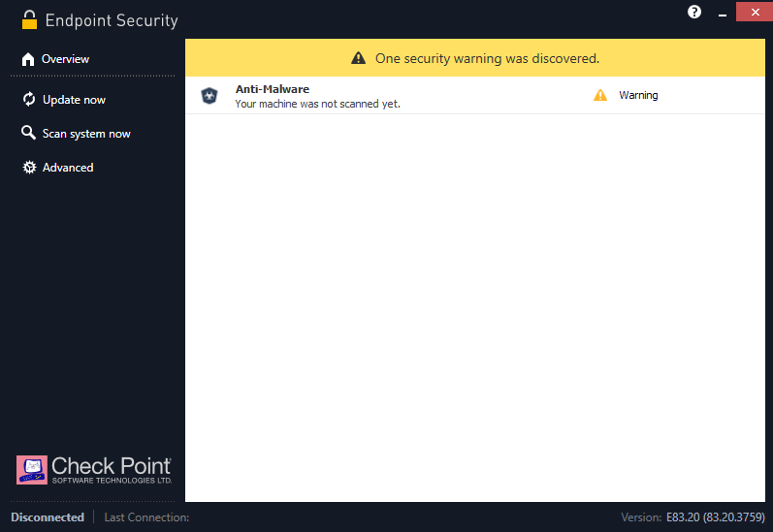Select the Overview menu label
This screenshot has height=532, width=773.
point(65,60)
